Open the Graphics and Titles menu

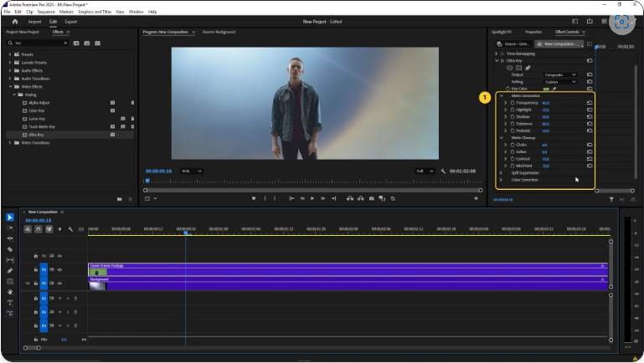[95, 12]
